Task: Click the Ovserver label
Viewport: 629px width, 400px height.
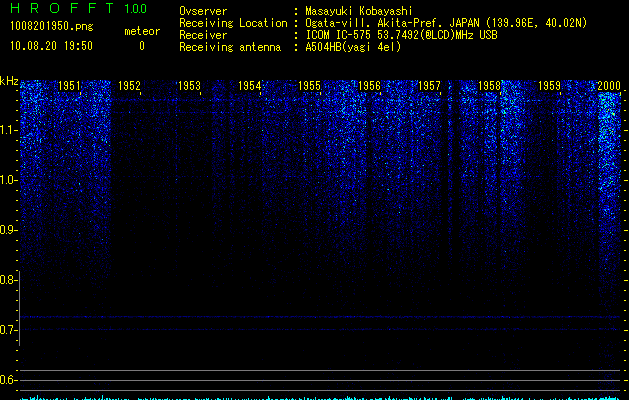Action: coord(203,11)
